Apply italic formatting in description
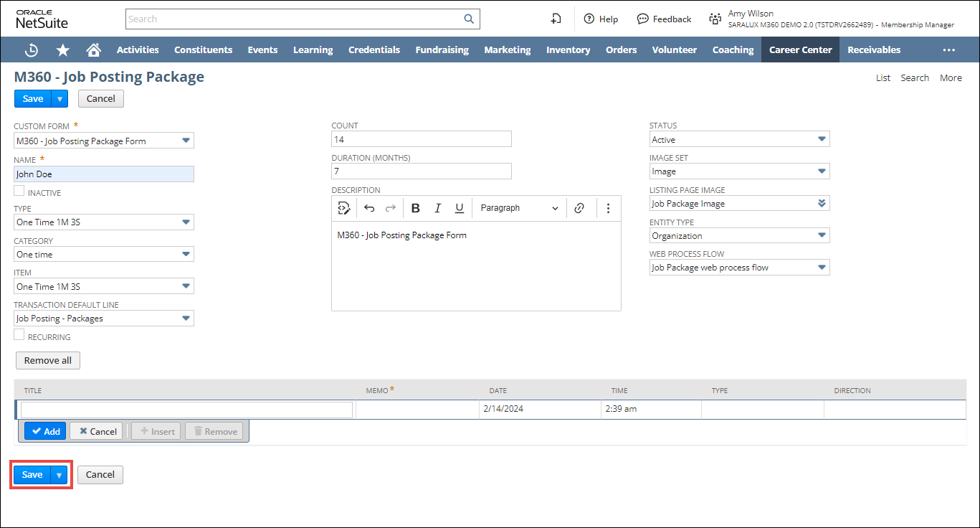The width and height of the screenshot is (980, 528). point(437,208)
